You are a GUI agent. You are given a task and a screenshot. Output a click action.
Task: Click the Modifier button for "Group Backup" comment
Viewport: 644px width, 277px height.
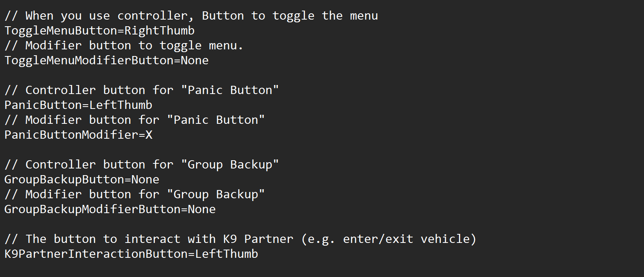134,194
